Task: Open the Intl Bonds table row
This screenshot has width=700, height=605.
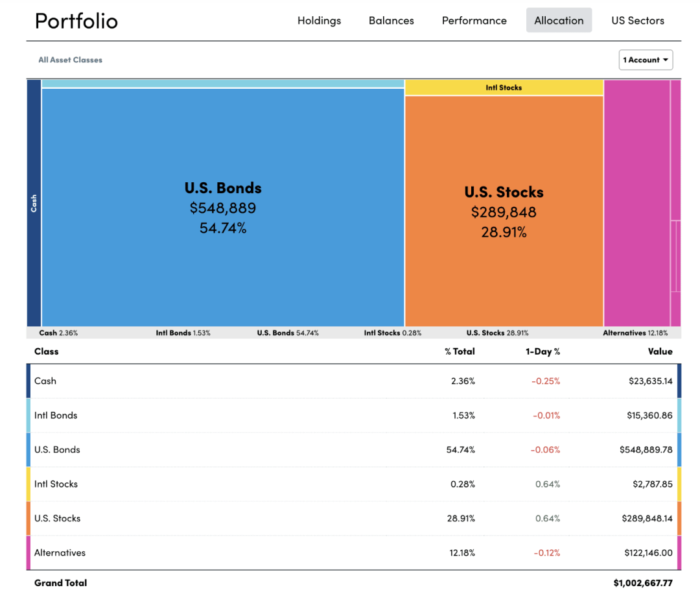Action: point(354,415)
